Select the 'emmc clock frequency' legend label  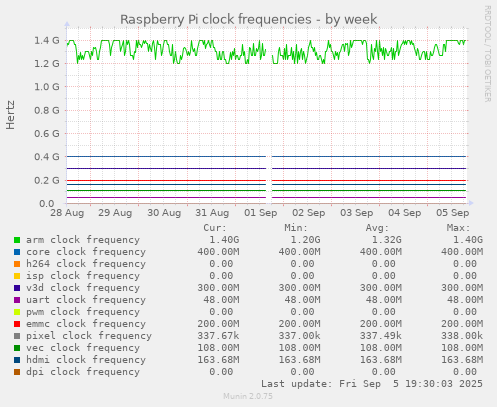pos(86,324)
